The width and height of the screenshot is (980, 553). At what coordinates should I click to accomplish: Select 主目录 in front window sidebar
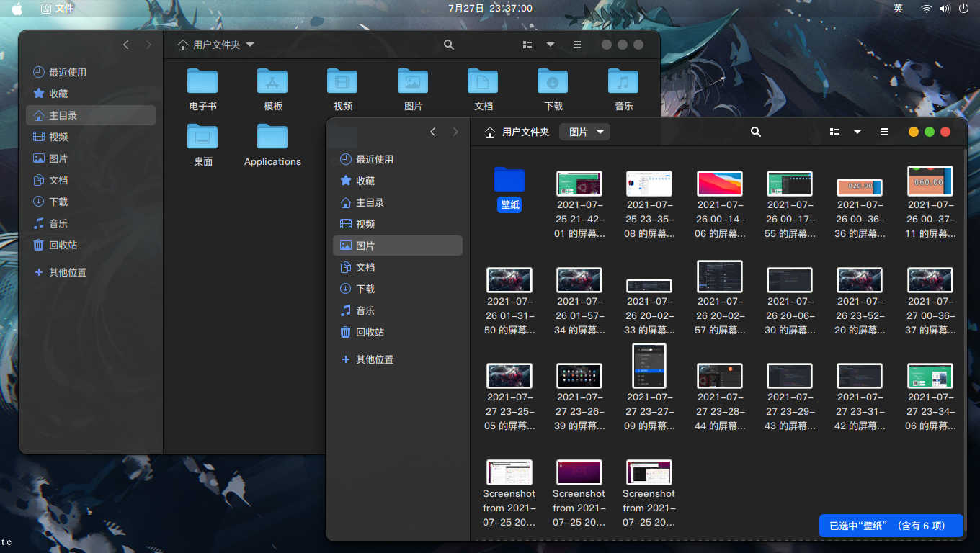(x=398, y=202)
